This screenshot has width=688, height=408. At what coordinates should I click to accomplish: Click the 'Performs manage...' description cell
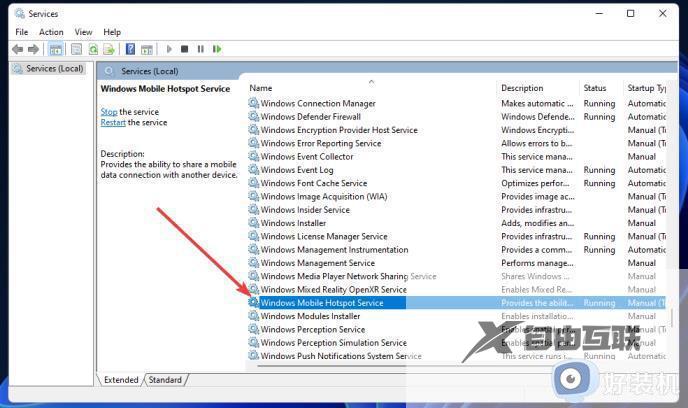537,263
